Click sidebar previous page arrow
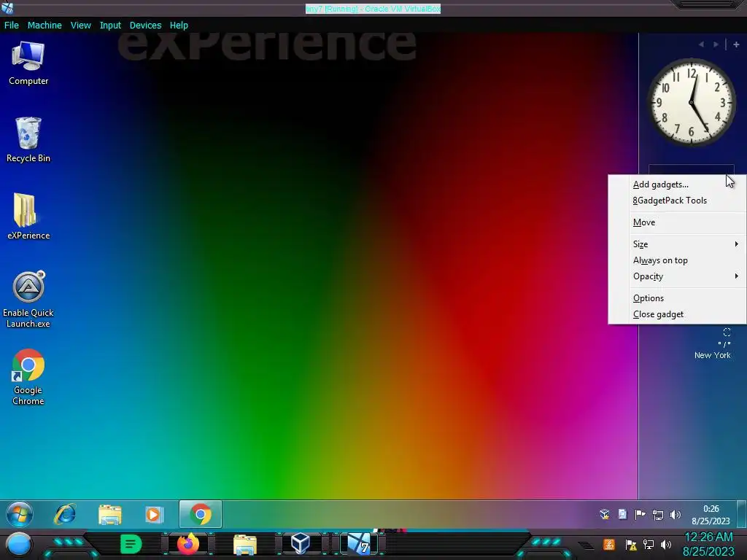Screen dimensions: 747x560 701,44
